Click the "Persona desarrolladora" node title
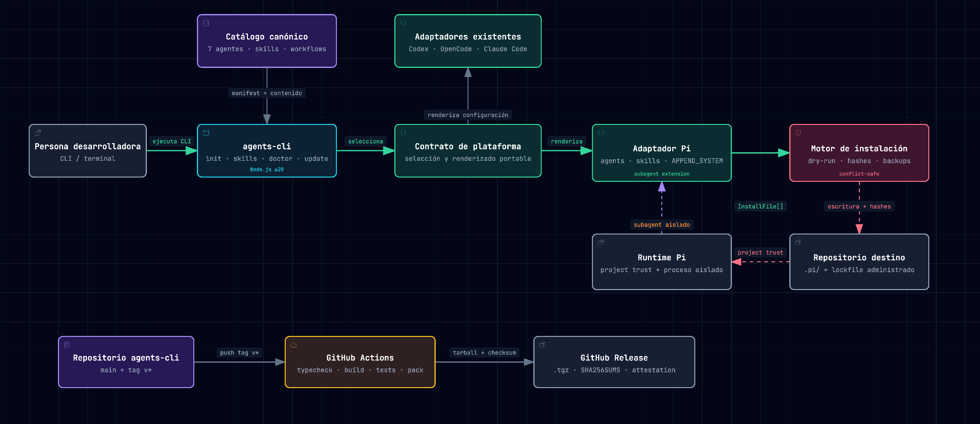Viewport: 980px width, 424px height. 88,146
